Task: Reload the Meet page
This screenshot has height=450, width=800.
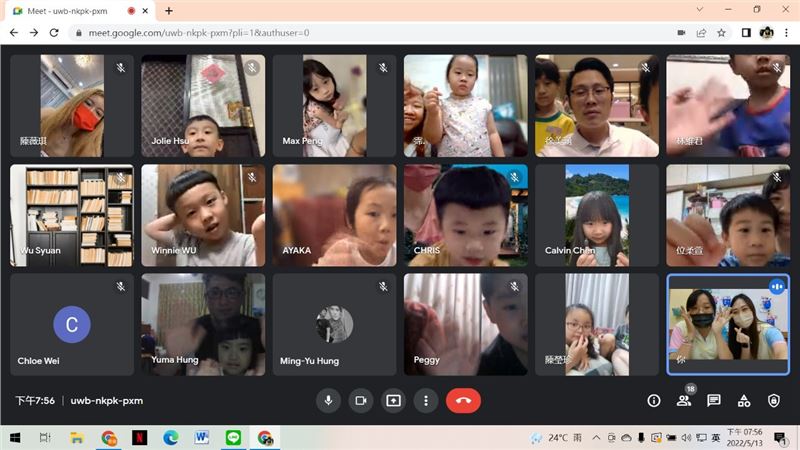Action: [x=56, y=32]
